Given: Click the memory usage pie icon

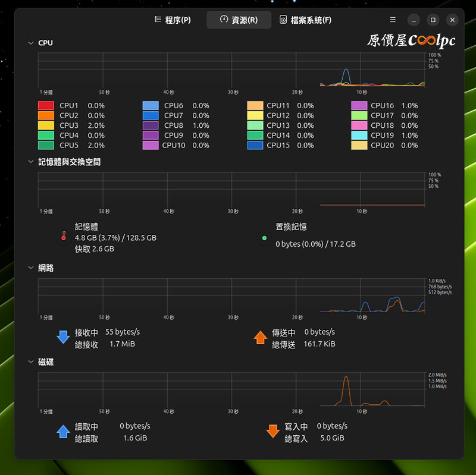Looking at the screenshot, I should point(64,238).
